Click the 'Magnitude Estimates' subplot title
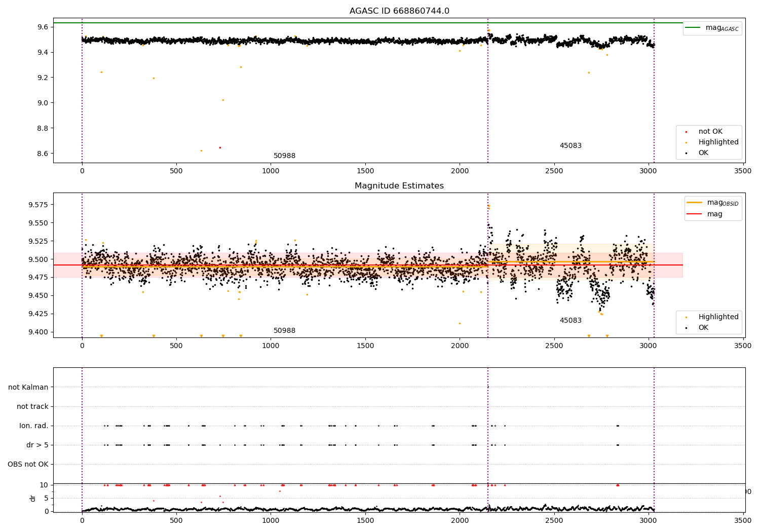This screenshot has width=760, height=532. [x=399, y=186]
